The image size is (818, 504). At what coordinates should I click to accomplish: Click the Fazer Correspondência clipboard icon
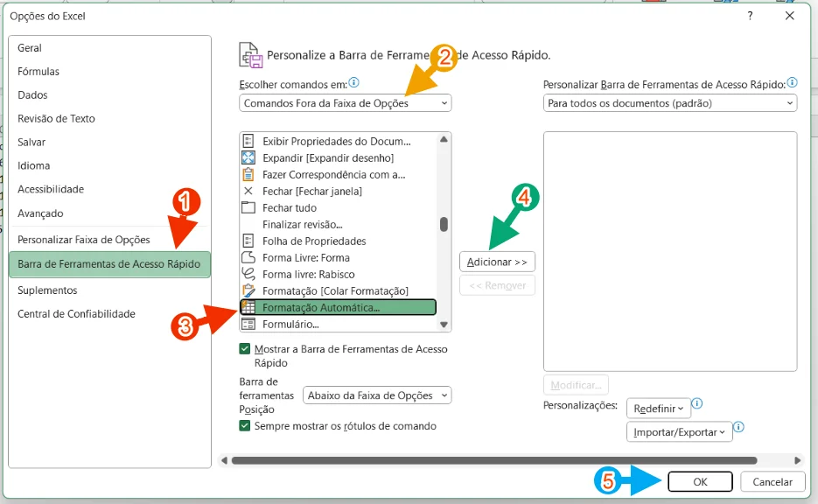tap(248, 174)
